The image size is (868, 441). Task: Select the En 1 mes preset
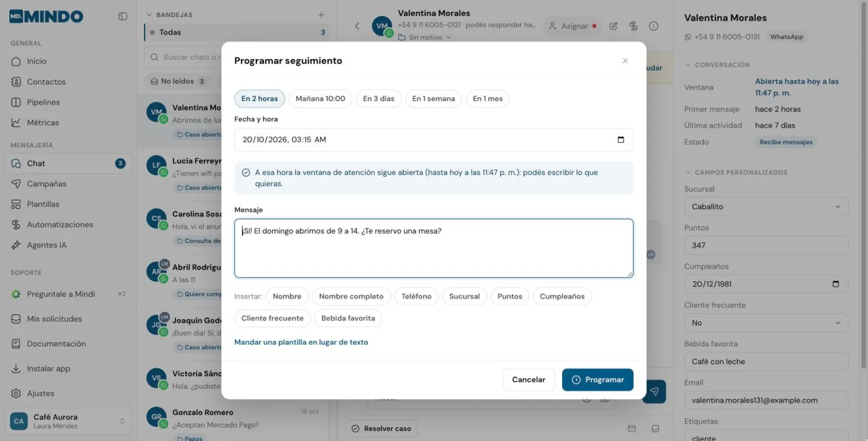click(x=488, y=99)
